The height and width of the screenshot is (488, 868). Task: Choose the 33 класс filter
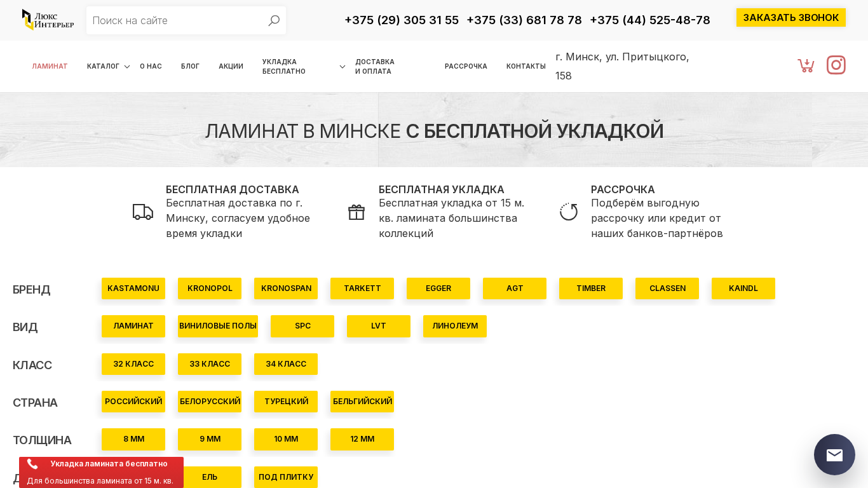click(210, 364)
